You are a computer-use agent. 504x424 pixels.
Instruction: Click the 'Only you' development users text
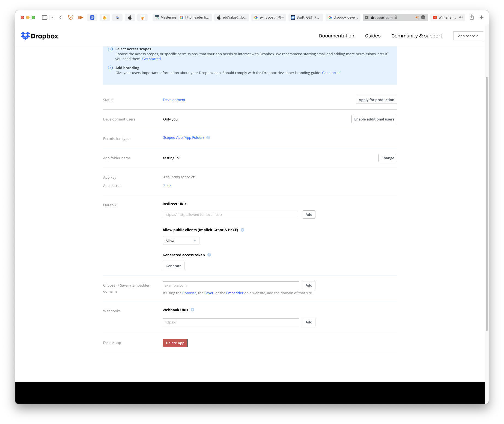pos(170,119)
